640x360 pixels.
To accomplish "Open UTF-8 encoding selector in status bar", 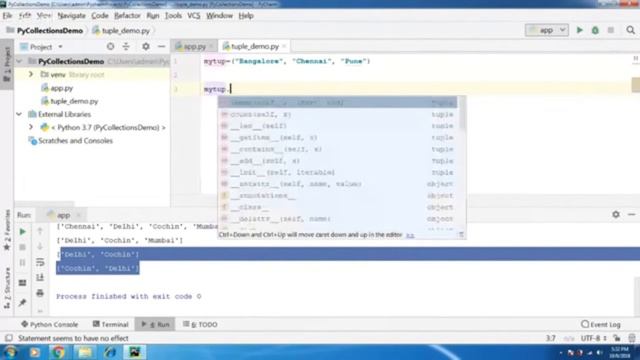I will click(x=593, y=338).
